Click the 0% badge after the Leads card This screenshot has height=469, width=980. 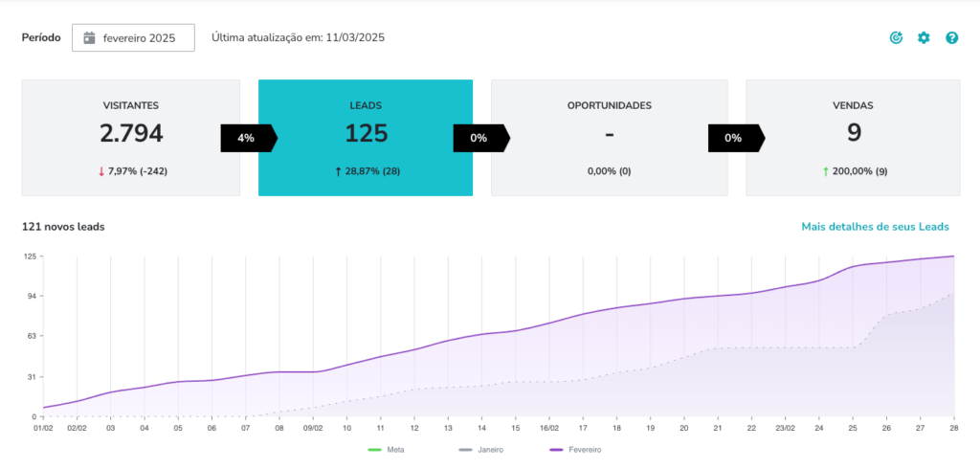480,138
